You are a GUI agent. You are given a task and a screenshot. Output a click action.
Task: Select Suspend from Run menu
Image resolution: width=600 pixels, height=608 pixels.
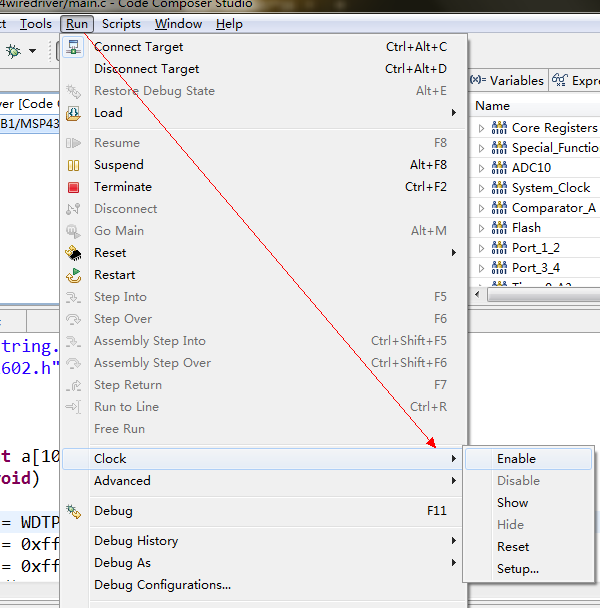click(264, 165)
